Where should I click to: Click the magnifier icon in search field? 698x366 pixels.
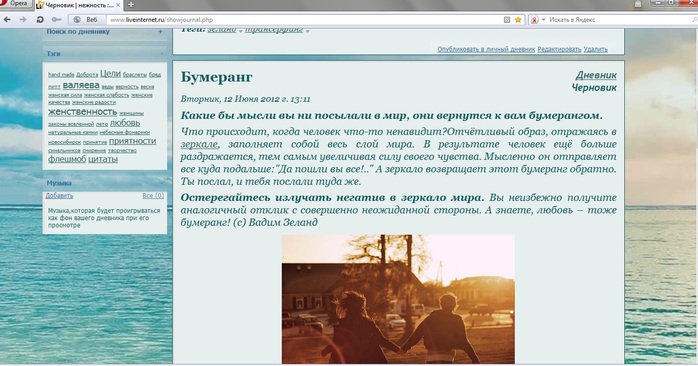(x=694, y=20)
